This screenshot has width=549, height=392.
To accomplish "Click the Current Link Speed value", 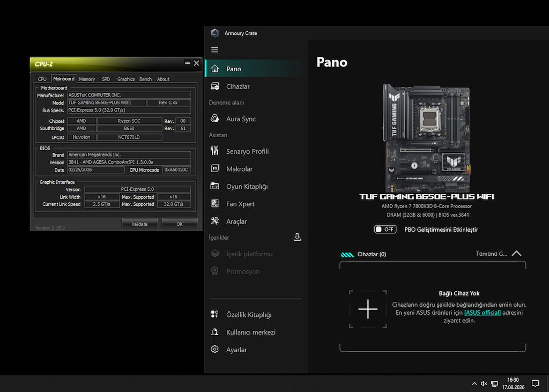I will 102,204.
